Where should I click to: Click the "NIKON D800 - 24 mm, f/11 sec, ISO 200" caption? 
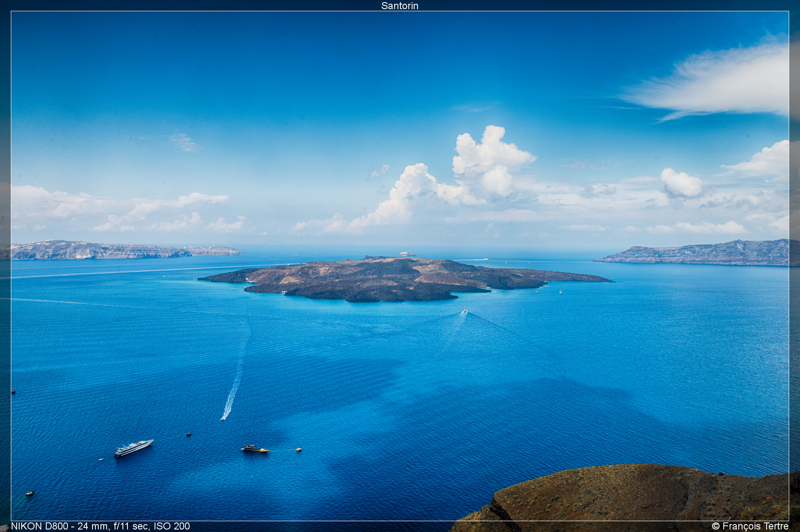100,526
